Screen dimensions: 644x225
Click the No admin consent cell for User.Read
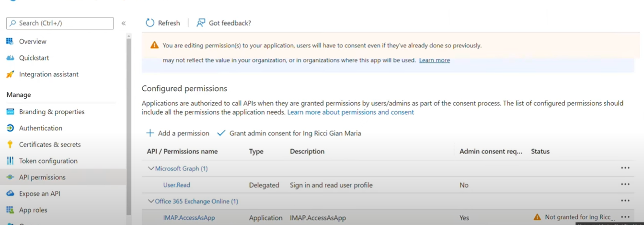tap(464, 185)
